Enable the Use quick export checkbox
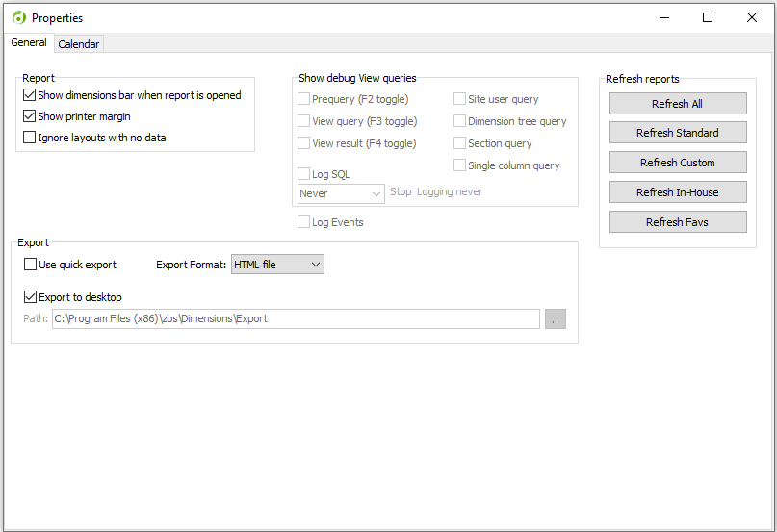 coord(31,265)
